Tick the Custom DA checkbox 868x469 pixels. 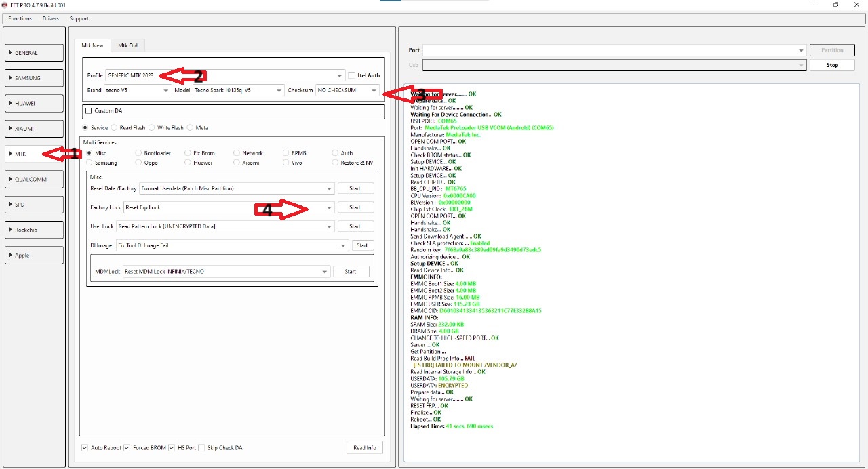(x=88, y=110)
